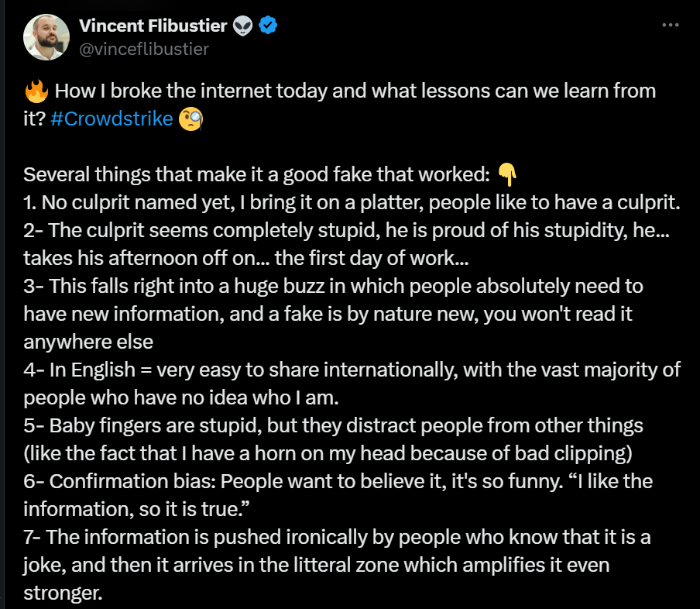This screenshot has width=700, height=609.
Task: Click the blue verified badge
Action: tap(268, 26)
